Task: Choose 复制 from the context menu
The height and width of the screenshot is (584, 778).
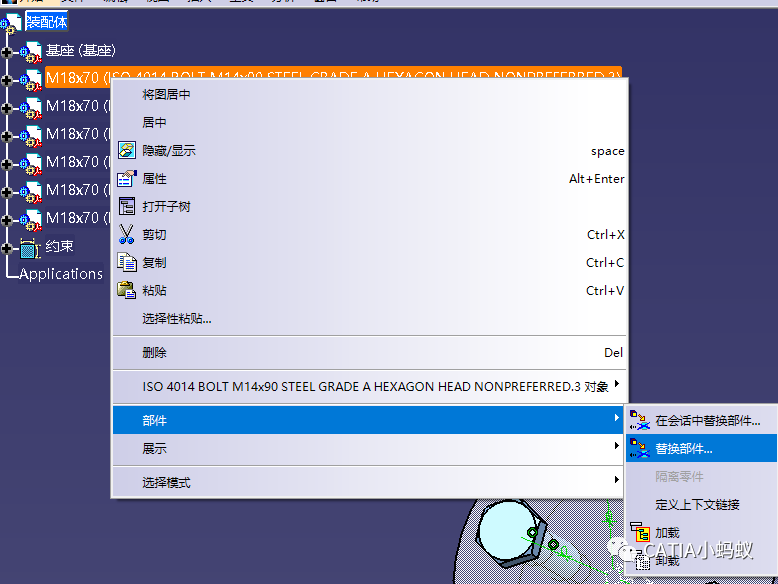Action: pyautogui.click(x=370, y=262)
